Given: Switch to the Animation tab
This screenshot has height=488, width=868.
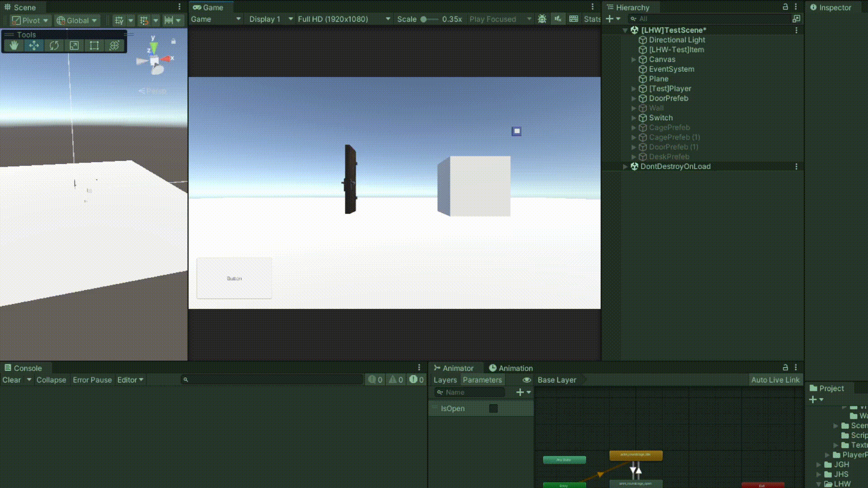Looking at the screenshot, I should point(511,368).
